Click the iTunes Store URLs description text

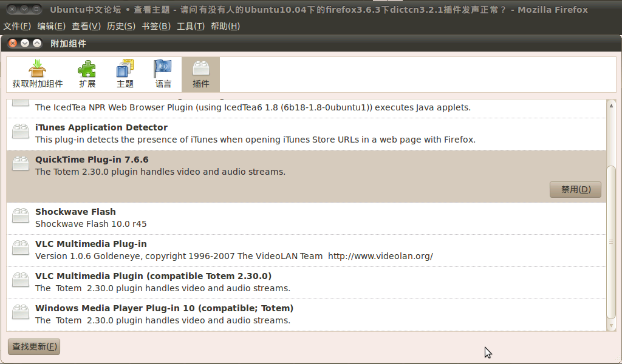click(x=255, y=140)
